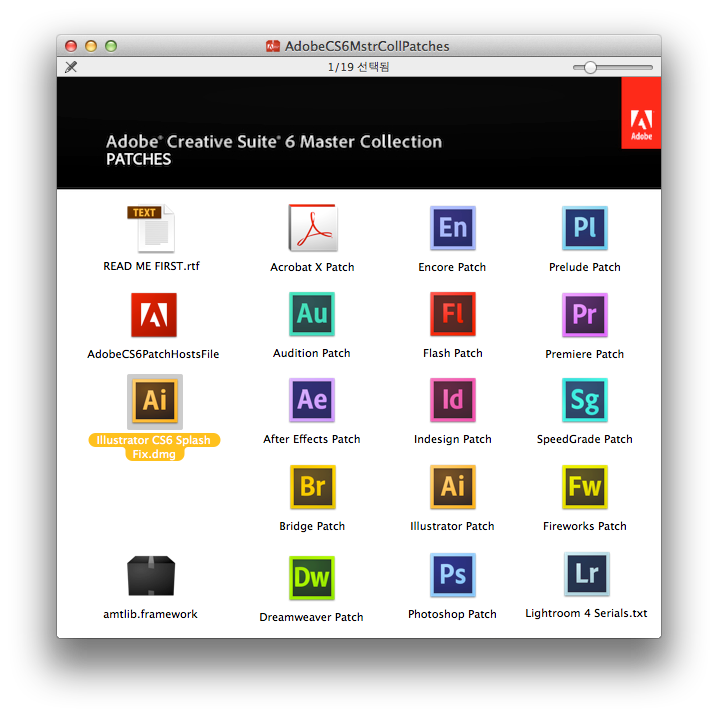Select the Flash Patch icon
The image size is (718, 717).
point(453,314)
